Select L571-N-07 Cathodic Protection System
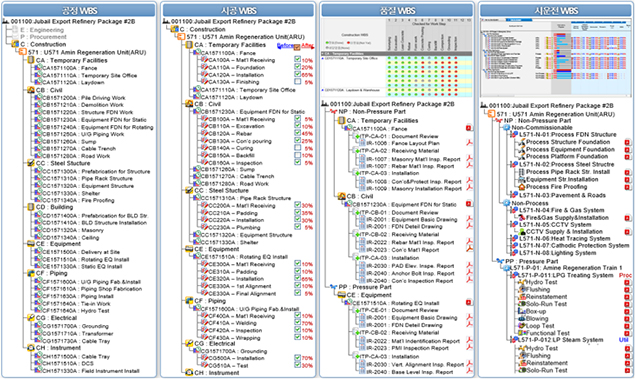 click(574, 245)
